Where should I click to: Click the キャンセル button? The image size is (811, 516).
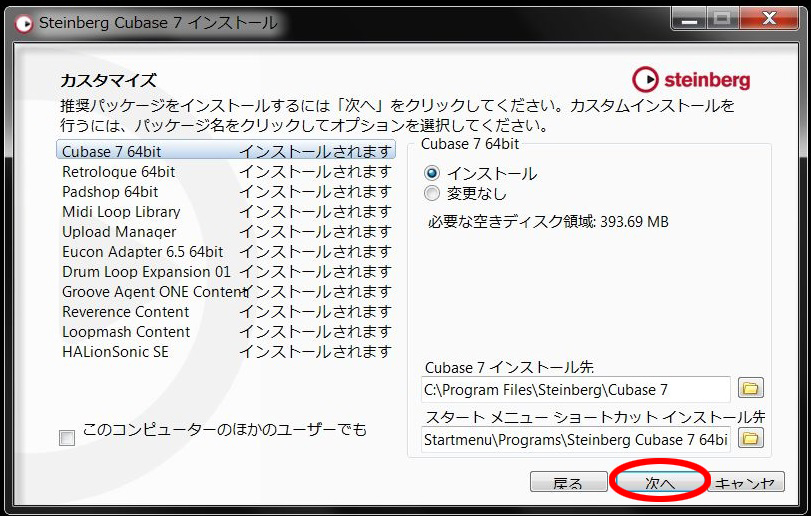click(x=745, y=482)
